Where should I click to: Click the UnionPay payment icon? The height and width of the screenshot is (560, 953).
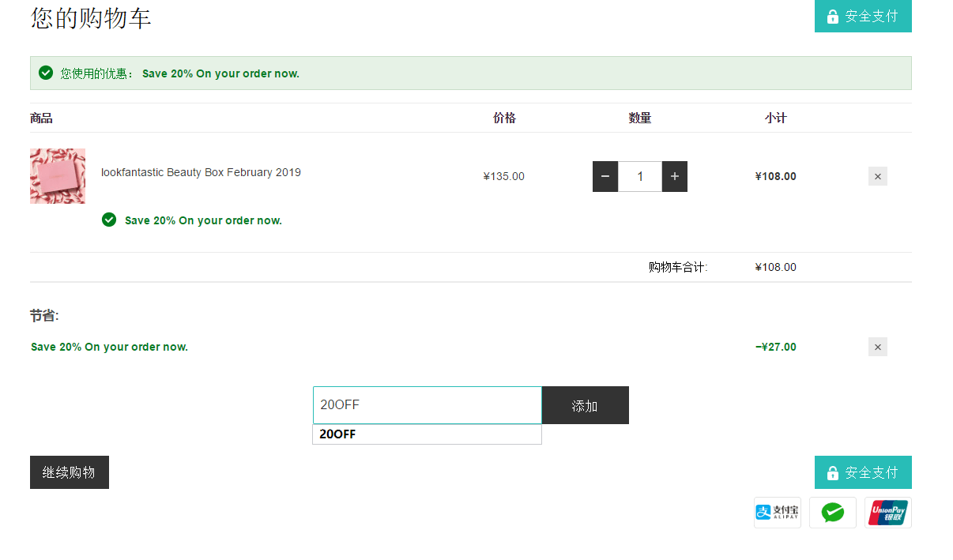click(888, 513)
